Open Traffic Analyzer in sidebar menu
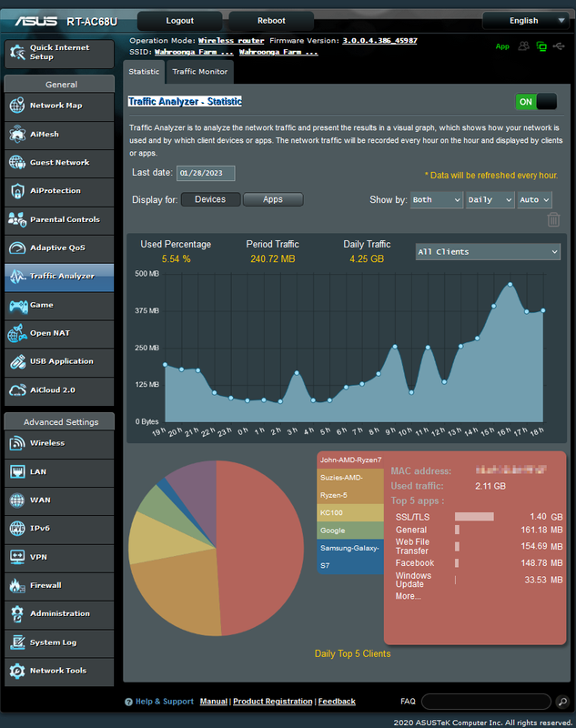 pos(59,277)
